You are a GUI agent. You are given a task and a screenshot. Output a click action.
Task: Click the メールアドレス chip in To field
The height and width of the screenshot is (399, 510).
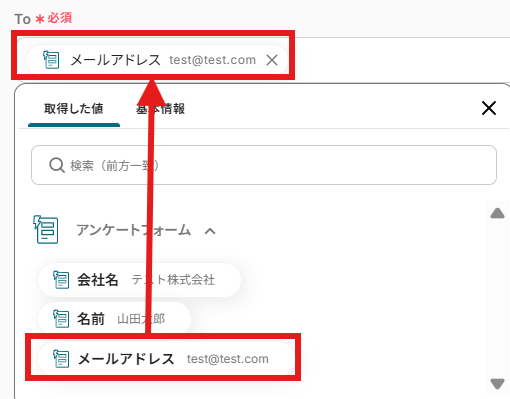point(157,60)
